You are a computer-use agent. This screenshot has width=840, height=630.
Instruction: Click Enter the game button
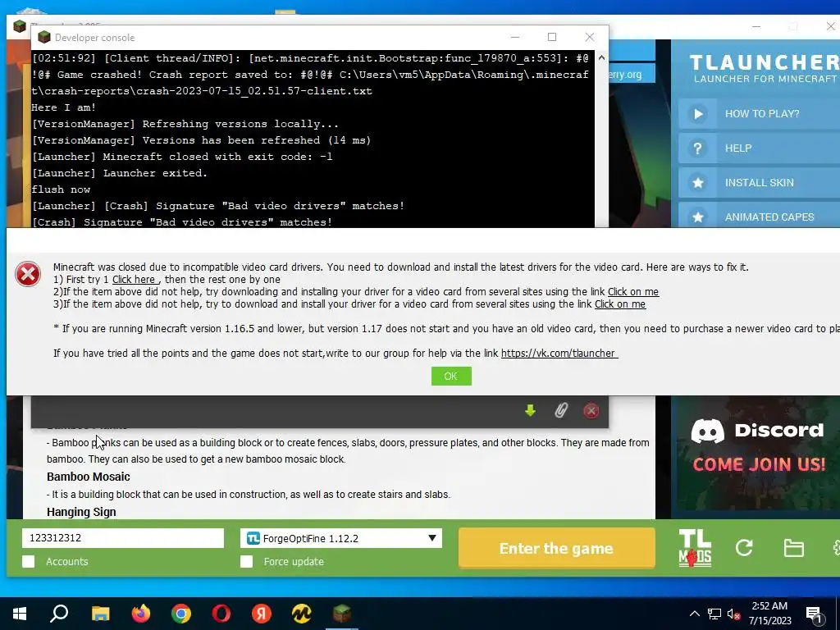[557, 548]
